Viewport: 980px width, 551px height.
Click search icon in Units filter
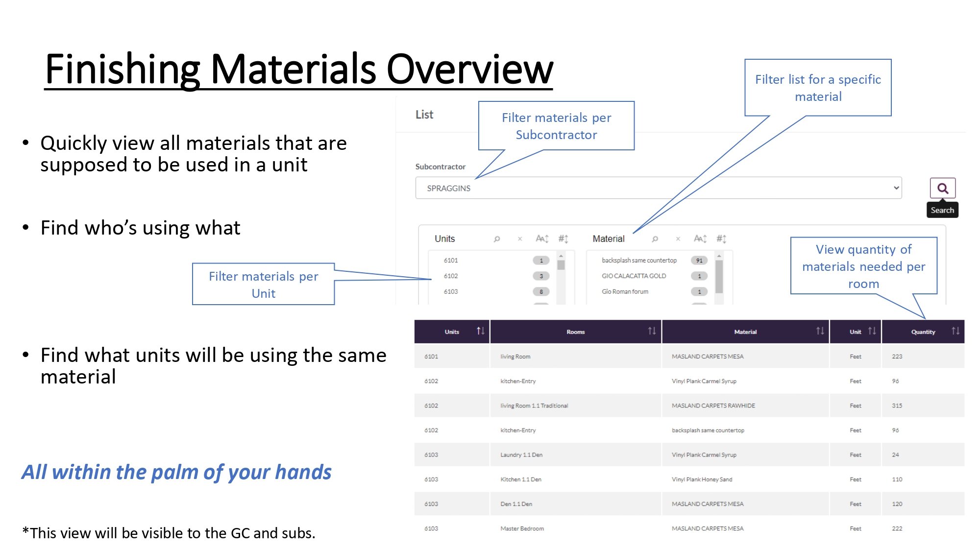(x=497, y=239)
